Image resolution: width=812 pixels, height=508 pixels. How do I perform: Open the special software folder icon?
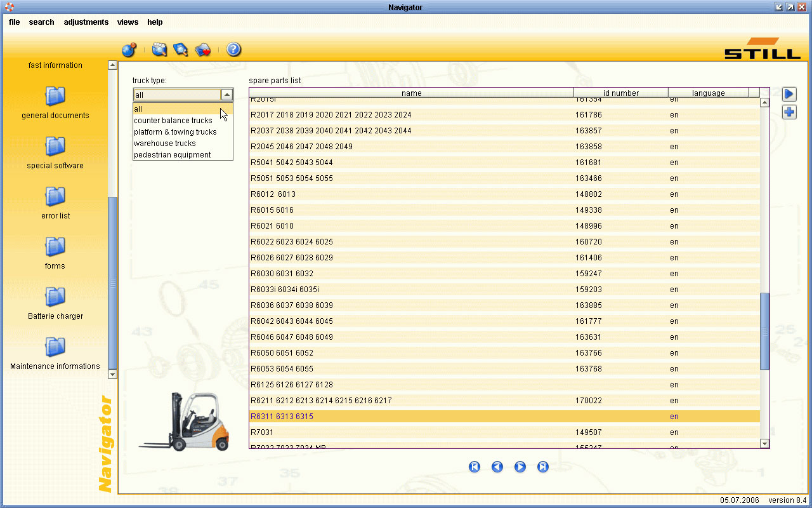click(x=55, y=147)
